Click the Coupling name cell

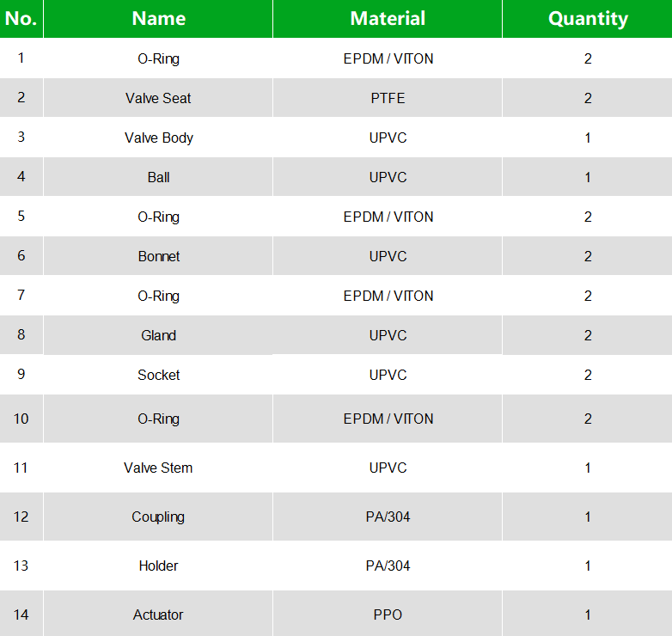(x=158, y=517)
